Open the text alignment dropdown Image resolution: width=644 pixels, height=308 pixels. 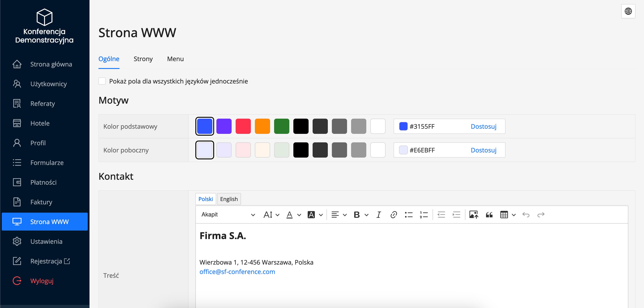tap(339, 214)
